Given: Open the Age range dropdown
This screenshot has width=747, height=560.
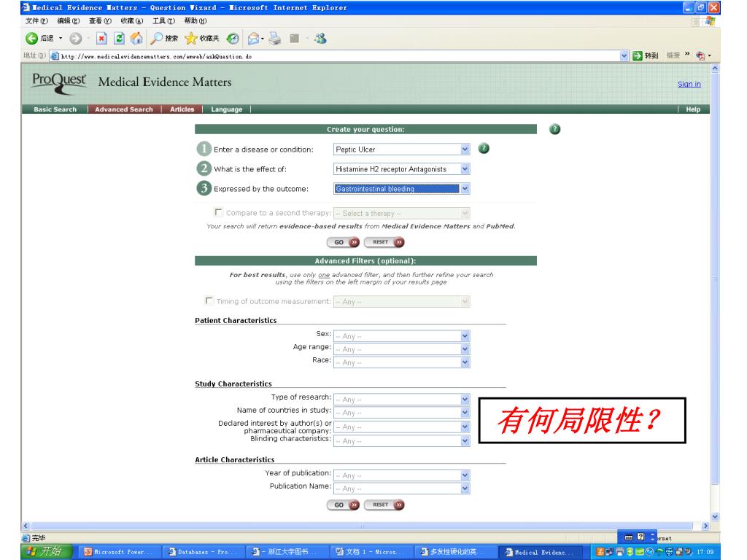Looking at the screenshot, I should [x=402, y=349].
